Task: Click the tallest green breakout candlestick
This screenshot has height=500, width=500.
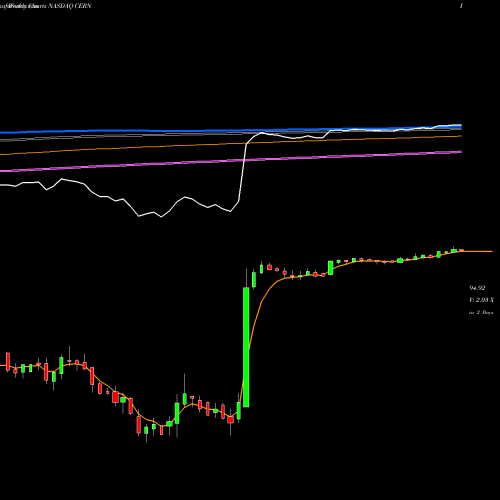Action: tap(246, 347)
